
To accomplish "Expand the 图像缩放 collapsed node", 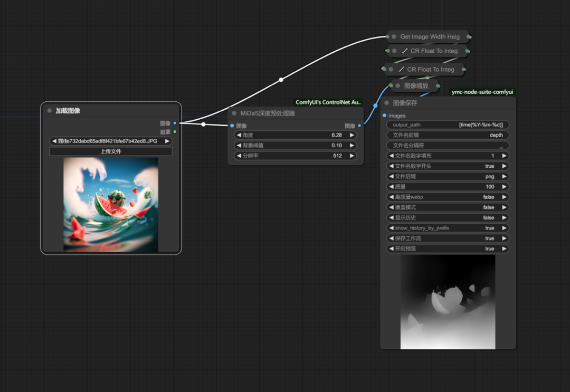I will (x=397, y=85).
